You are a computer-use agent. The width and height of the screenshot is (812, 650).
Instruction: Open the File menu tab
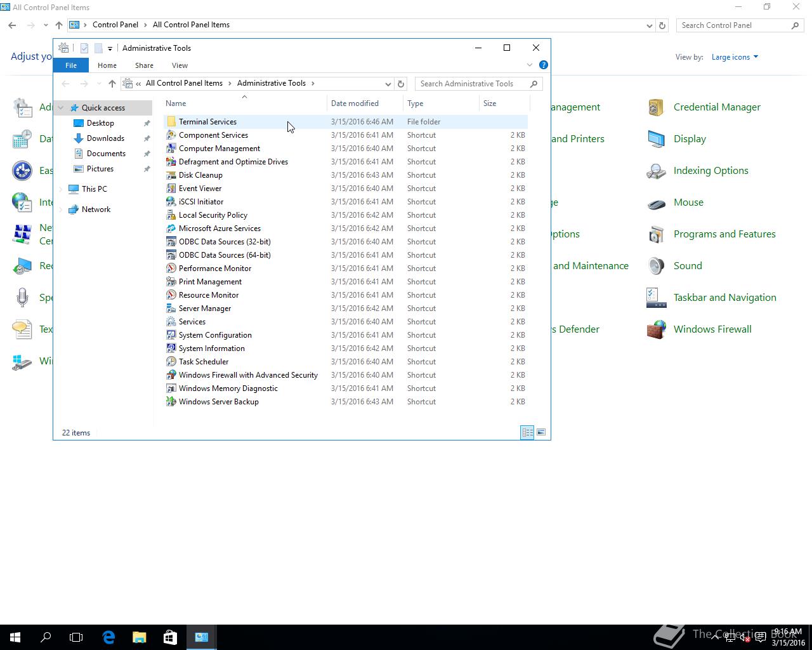point(71,65)
